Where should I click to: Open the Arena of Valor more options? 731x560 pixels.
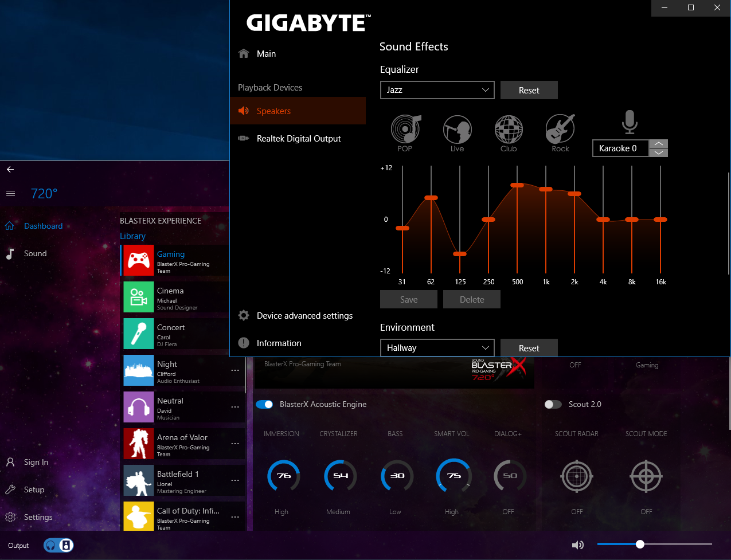(235, 444)
